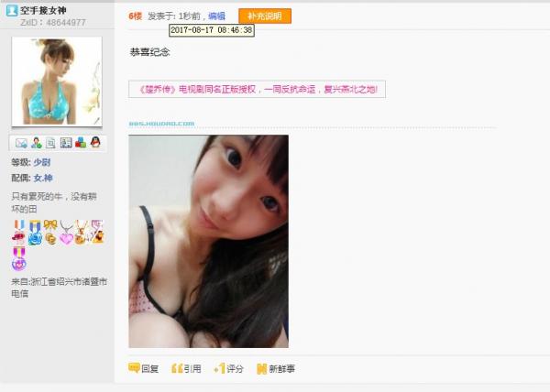
Task: Click the pink heart necklace medal
Action: click(66, 233)
